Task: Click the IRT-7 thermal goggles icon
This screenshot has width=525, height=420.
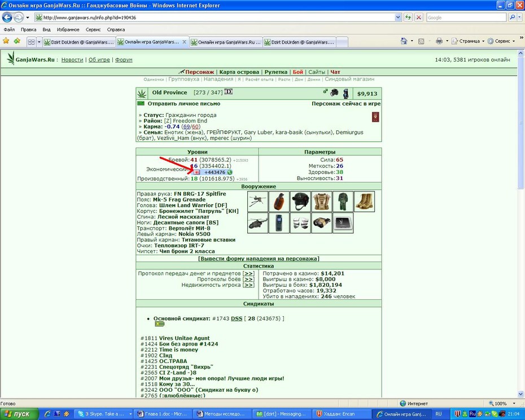Action: point(322,223)
